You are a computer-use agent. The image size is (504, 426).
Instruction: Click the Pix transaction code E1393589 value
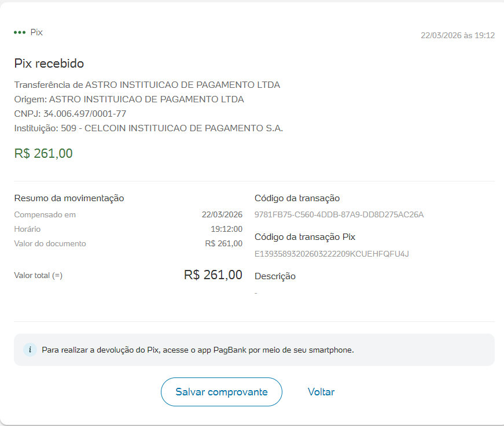point(332,254)
